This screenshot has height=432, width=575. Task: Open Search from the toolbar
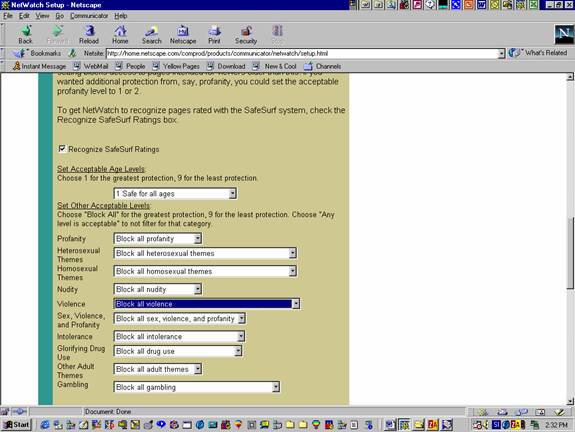(151, 35)
